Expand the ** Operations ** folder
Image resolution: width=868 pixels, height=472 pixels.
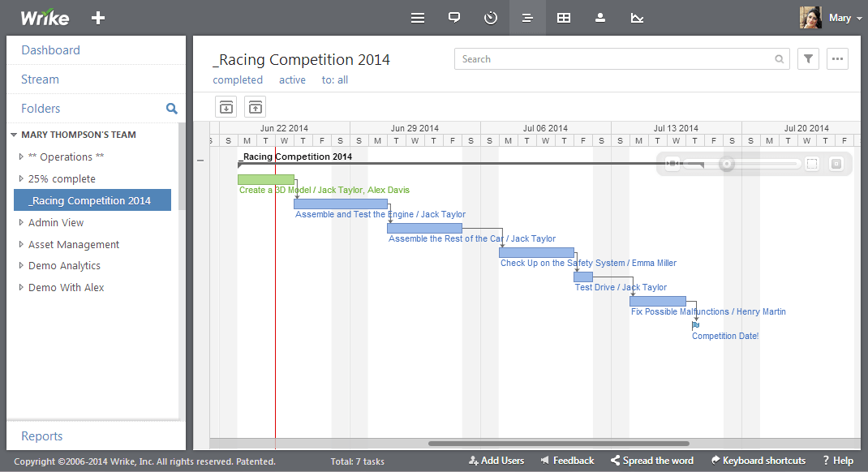point(21,157)
